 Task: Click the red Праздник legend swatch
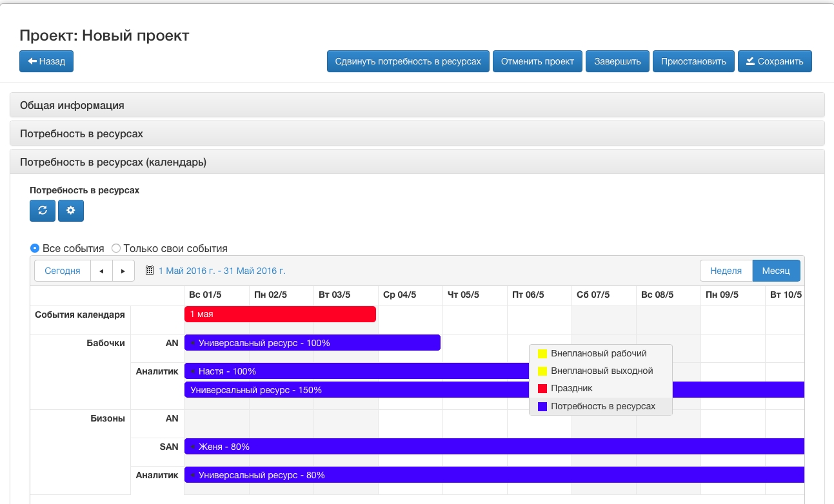tap(542, 389)
